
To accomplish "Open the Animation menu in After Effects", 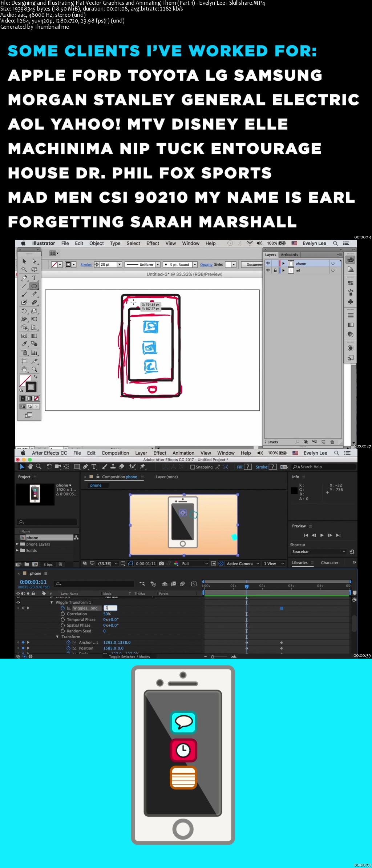I will tap(183, 453).
